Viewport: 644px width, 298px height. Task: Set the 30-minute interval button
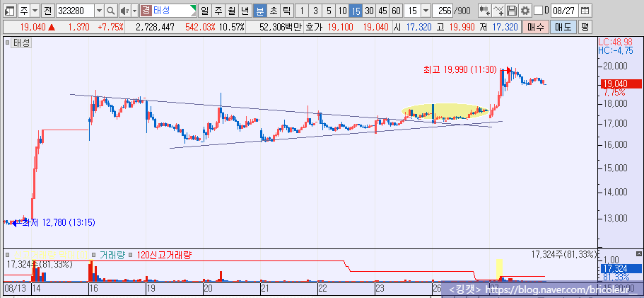370,11
